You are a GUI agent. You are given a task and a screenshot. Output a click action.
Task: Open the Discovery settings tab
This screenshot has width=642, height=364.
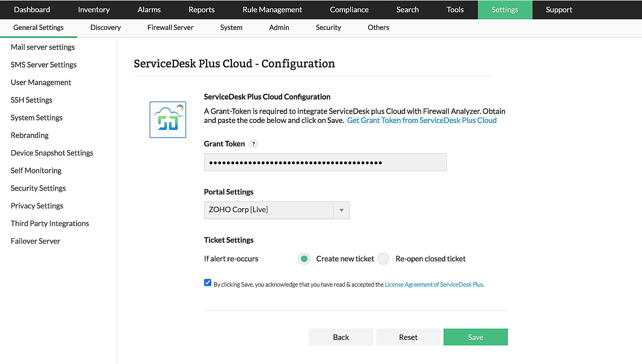[x=105, y=28]
